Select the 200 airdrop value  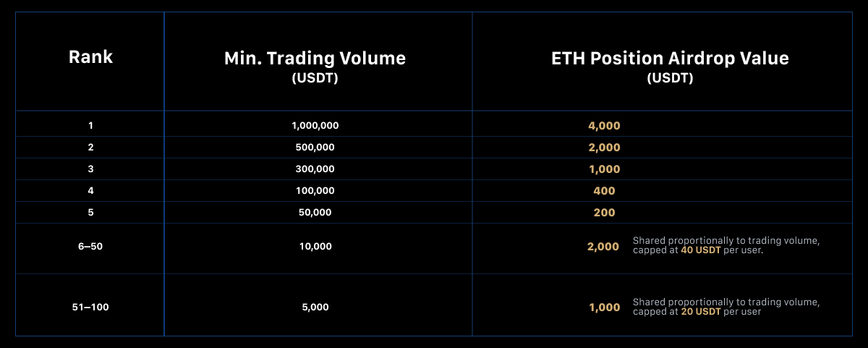604,213
